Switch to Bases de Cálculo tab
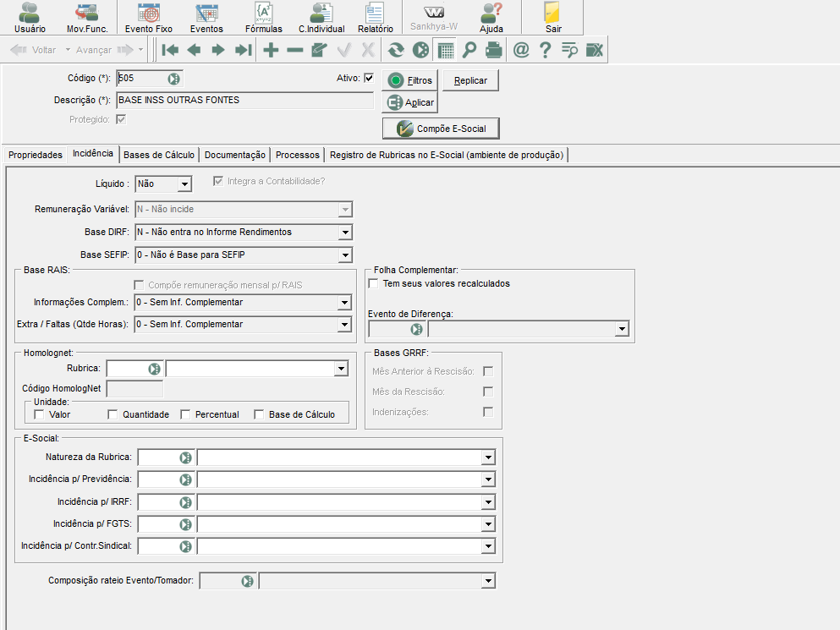 (159, 155)
